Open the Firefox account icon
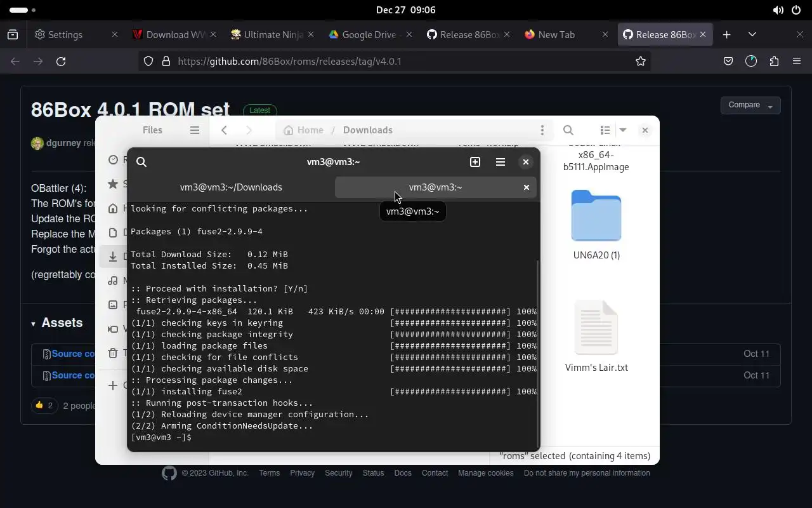The image size is (812, 508). pos(751,62)
